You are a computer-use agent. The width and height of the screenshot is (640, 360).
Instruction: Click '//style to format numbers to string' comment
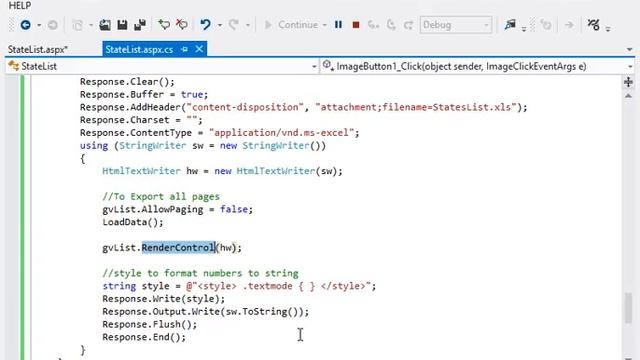point(200,273)
